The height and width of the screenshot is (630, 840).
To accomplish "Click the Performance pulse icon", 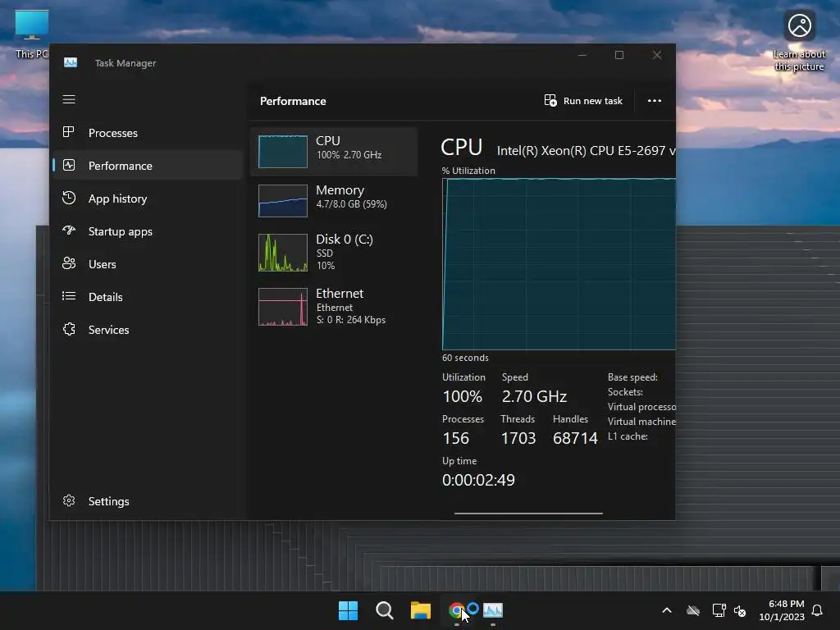I will (69, 165).
